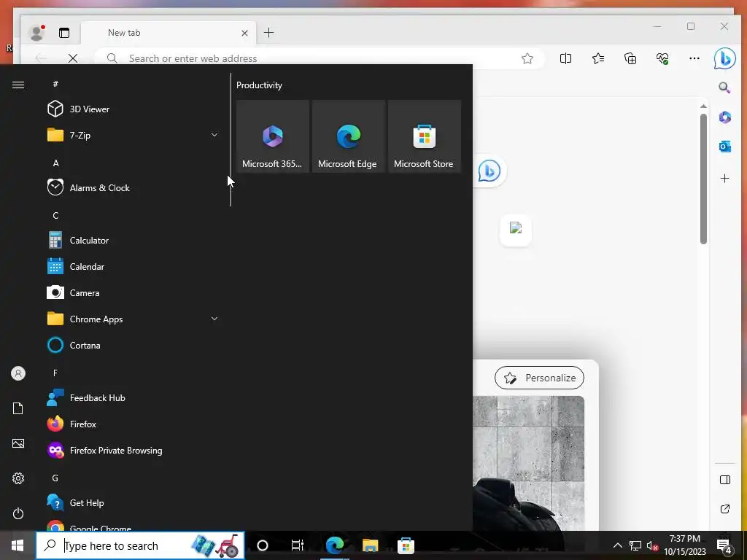Viewport: 747px width, 560px height.
Task: Open the clock and date flyout
Action: [684, 545]
